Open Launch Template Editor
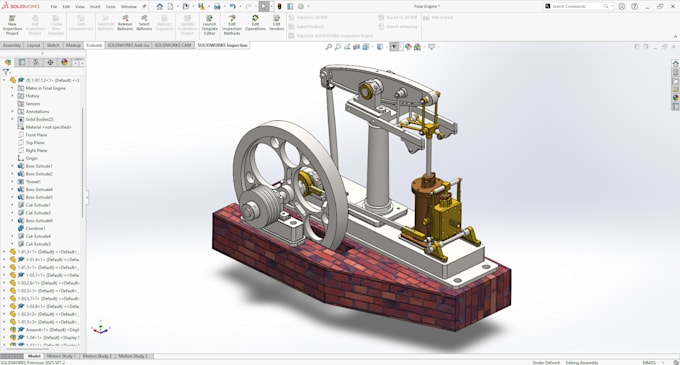This screenshot has width=680, height=365. click(x=209, y=25)
